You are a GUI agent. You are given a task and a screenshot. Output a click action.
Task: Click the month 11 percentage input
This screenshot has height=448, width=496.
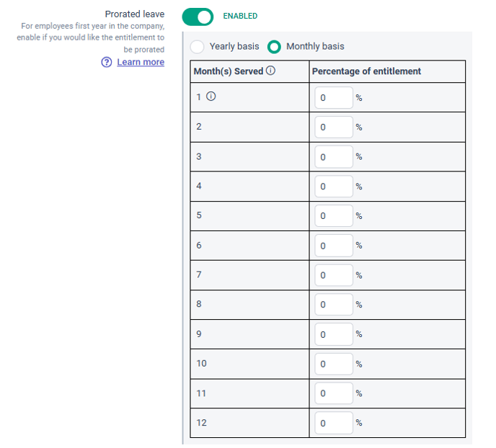[334, 393]
